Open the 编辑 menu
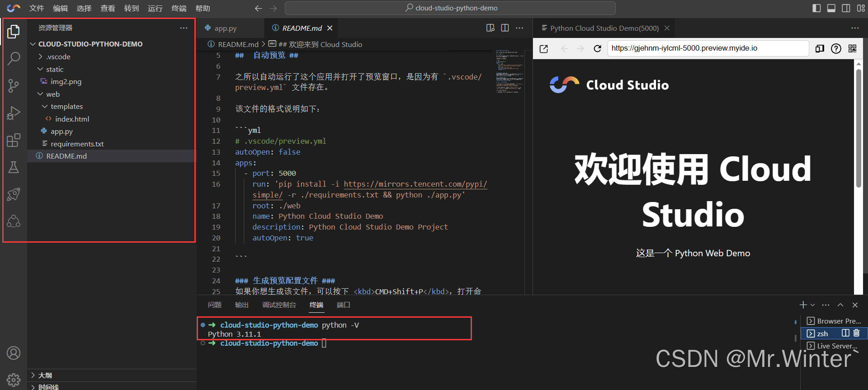 point(60,8)
